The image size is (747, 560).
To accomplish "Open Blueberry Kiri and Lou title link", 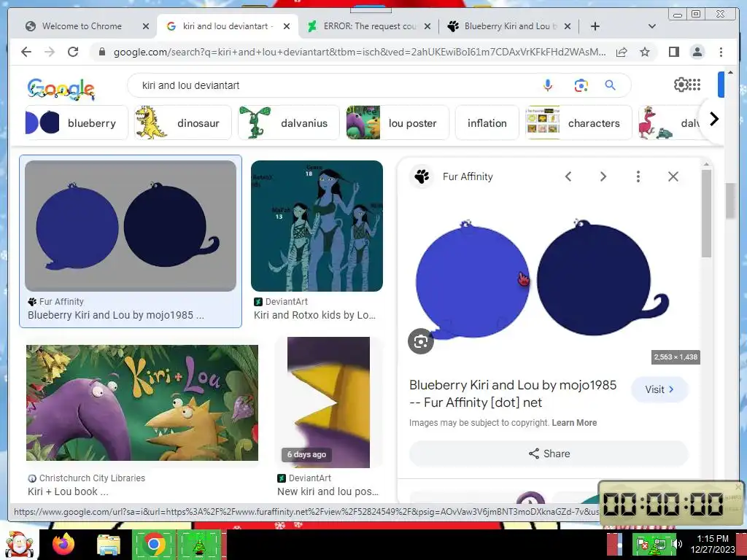I will click(x=513, y=394).
